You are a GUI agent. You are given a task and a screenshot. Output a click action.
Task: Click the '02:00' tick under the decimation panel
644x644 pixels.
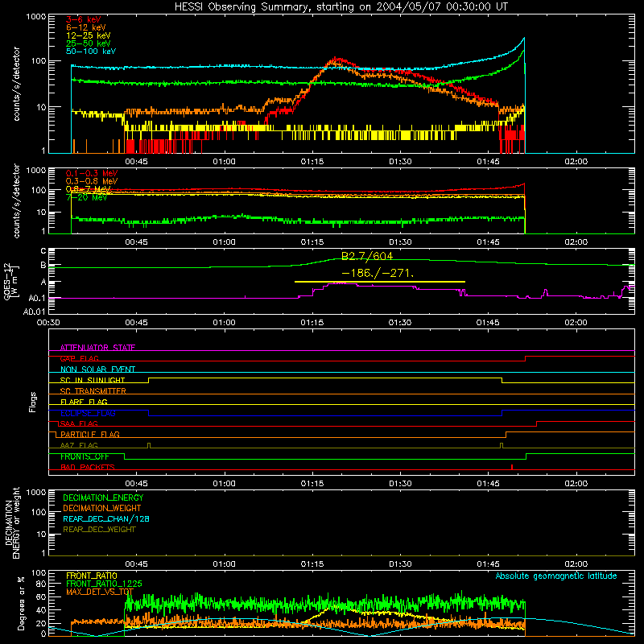pos(576,564)
